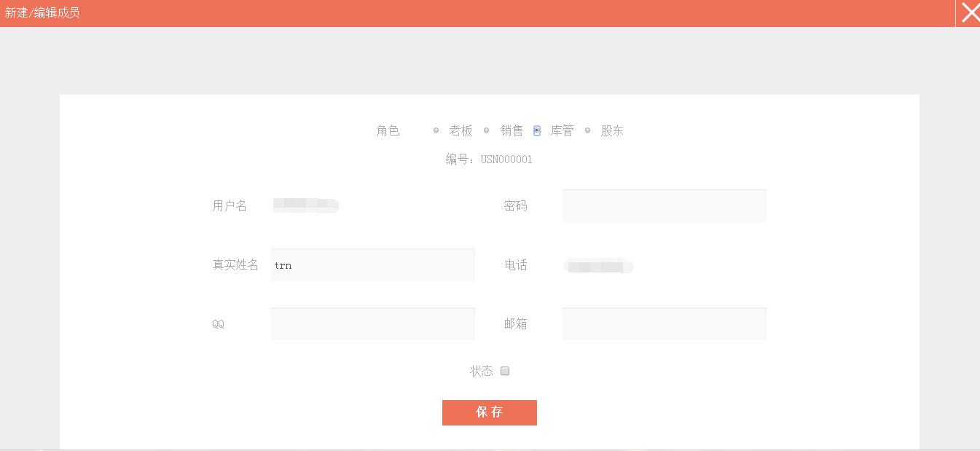This screenshot has height=451, width=980.
Task: Click the 保存 save button
Action: point(489,412)
